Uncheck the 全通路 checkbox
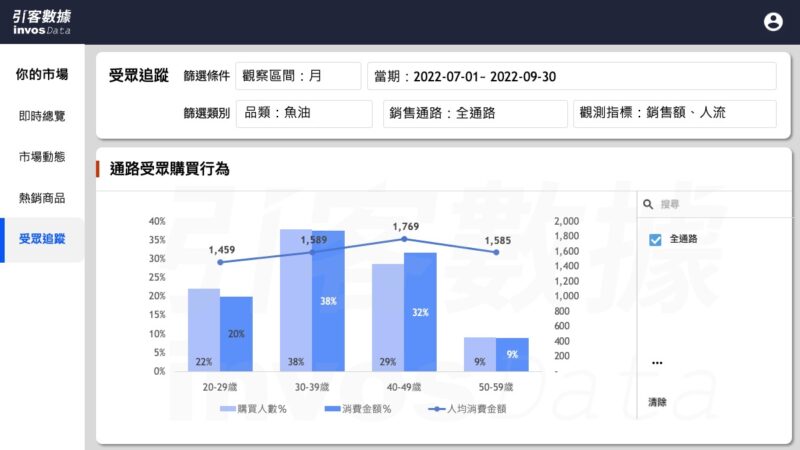Viewport: 800px width, 450px height. pos(656,239)
